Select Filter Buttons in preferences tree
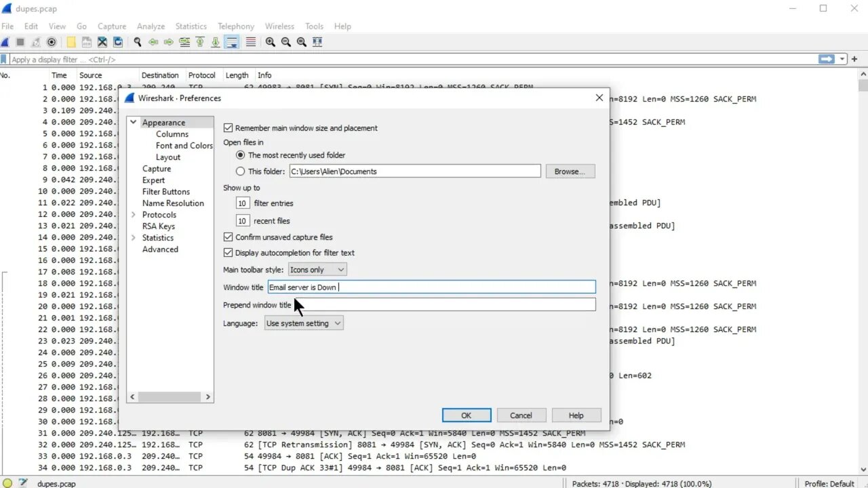 pos(166,192)
